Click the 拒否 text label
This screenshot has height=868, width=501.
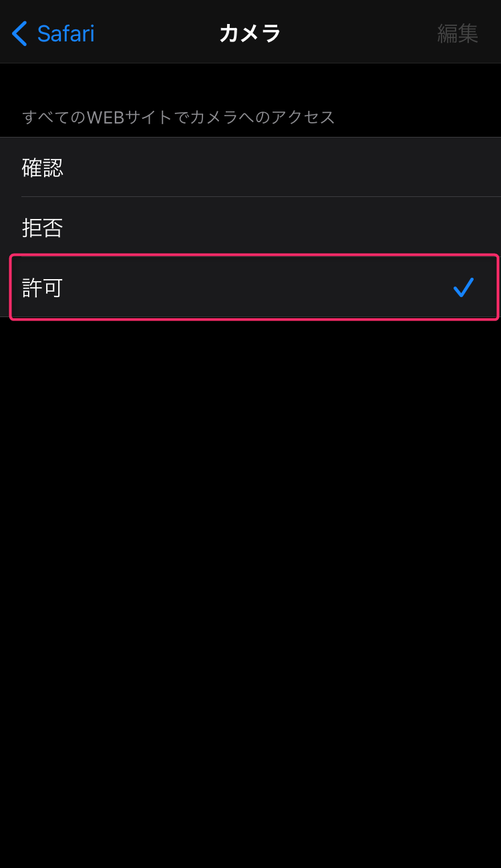[x=43, y=228]
